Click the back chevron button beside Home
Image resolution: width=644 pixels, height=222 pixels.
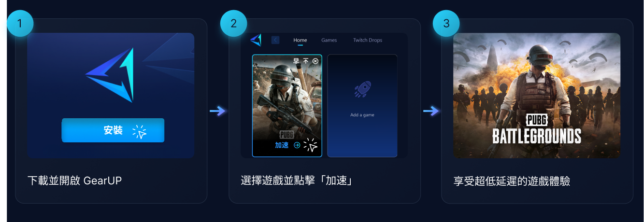click(275, 40)
